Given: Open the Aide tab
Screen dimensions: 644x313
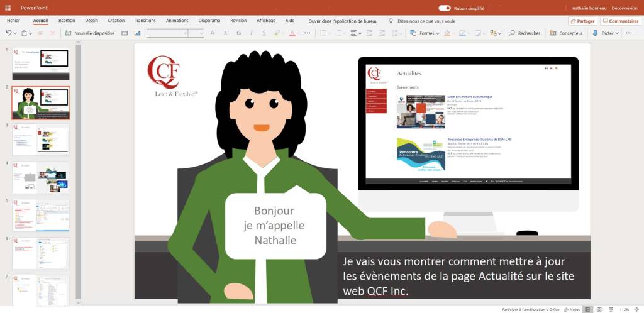Looking at the screenshot, I should pos(290,21).
